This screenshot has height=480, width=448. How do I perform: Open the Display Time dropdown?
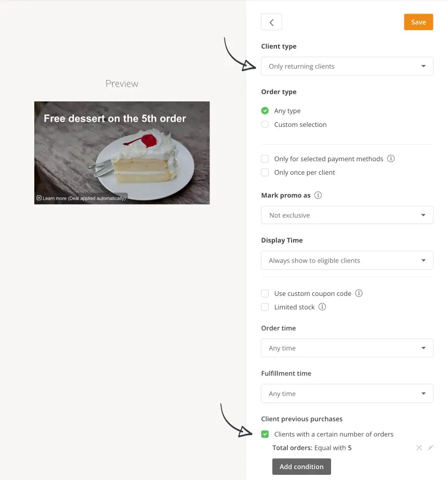pyautogui.click(x=347, y=261)
